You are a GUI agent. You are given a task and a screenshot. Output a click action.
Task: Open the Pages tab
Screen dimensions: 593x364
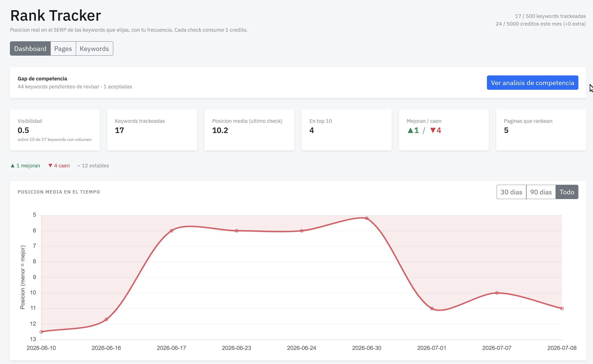click(63, 48)
